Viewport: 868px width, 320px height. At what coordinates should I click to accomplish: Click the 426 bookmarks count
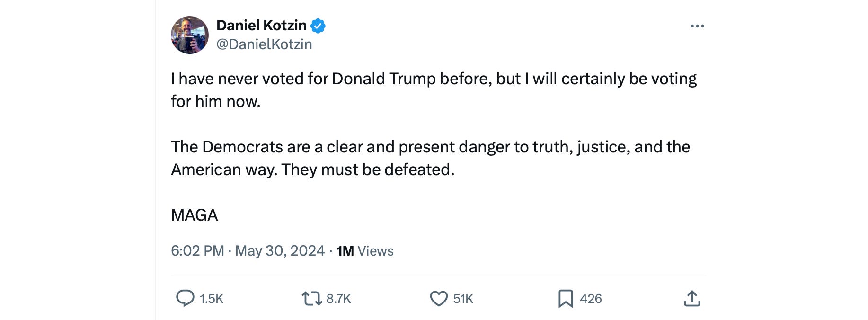tap(591, 299)
